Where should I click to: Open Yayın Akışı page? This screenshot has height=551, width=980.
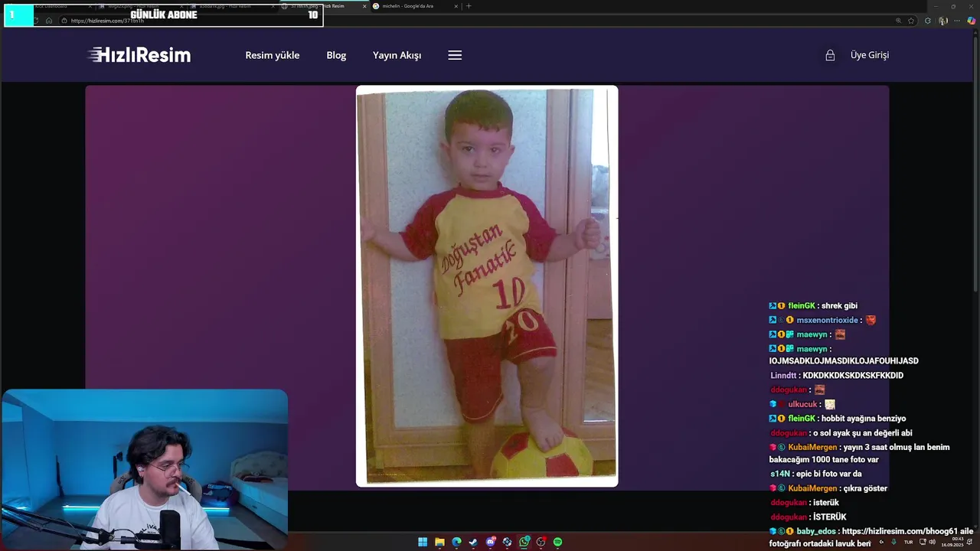(397, 55)
